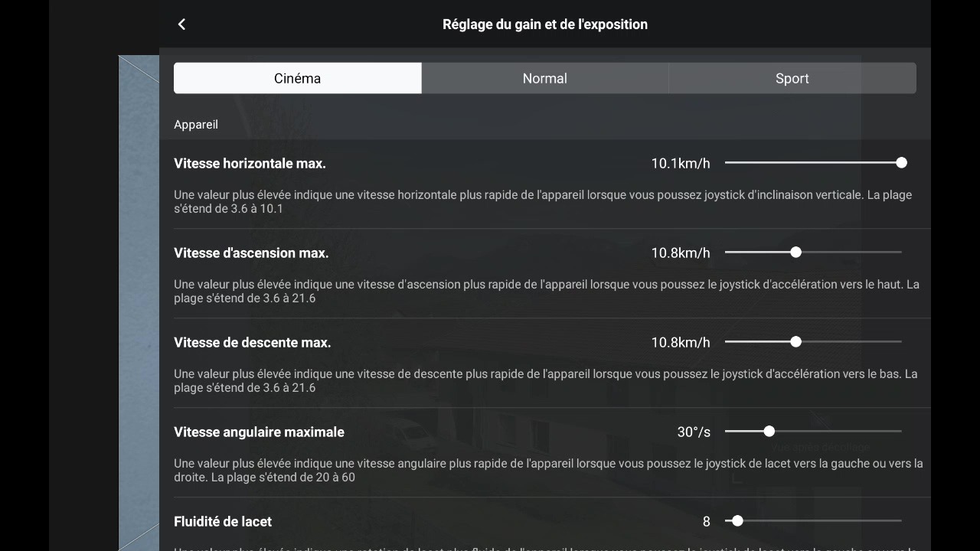Click the Vitesse d'ascension max. slider handle
The height and width of the screenshot is (551, 980).
(795, 252)
